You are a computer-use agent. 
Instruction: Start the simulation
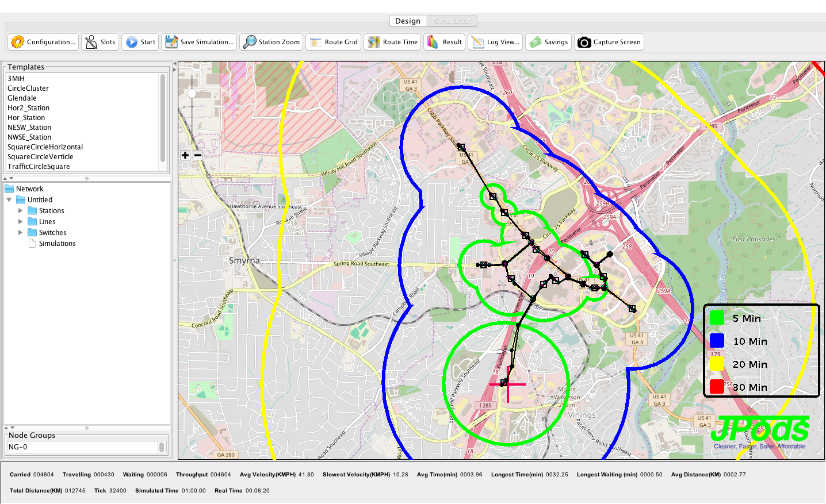point(141,42)
